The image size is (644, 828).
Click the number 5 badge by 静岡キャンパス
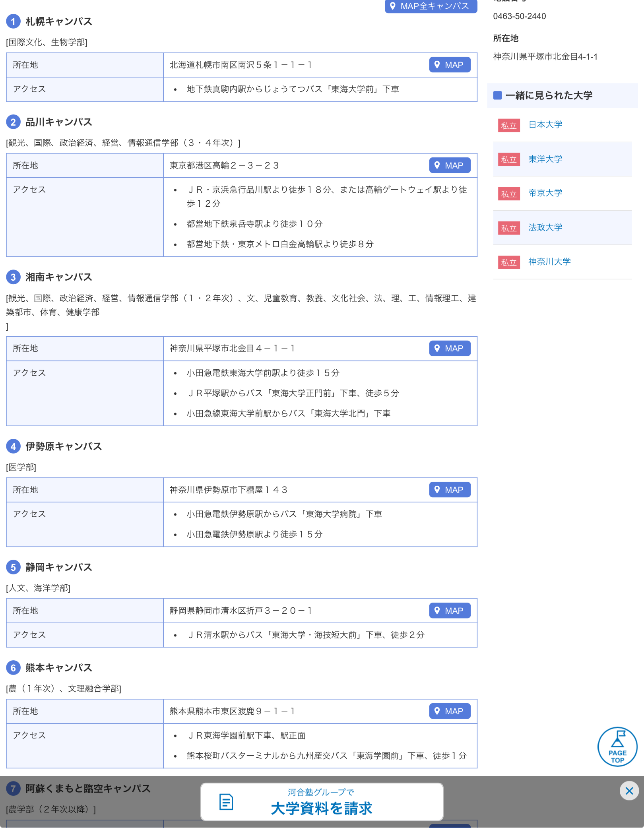point(13,567)
